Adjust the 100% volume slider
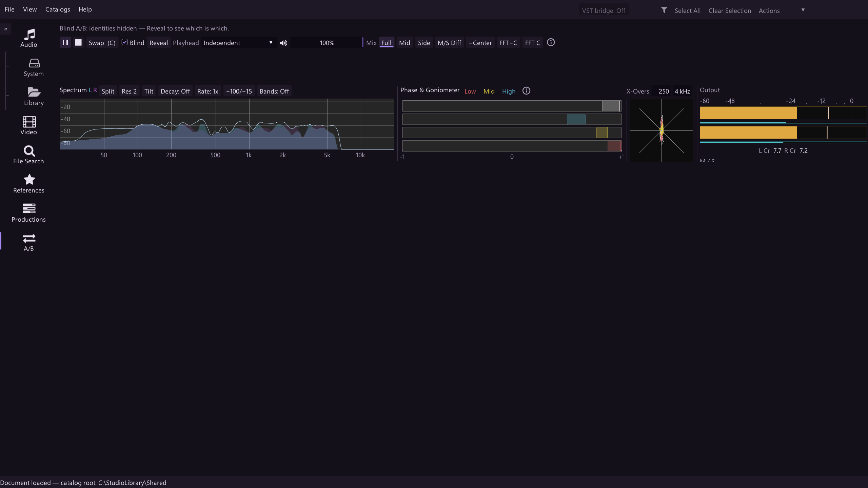This screenshot has height=488, width=868. click(x=327, y=43)
